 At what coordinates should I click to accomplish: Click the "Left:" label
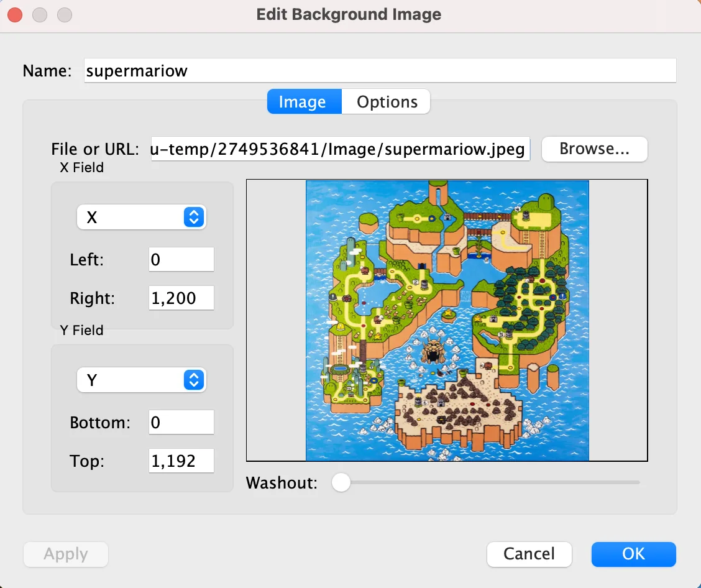pyautogui.click(x=87, y=260)
